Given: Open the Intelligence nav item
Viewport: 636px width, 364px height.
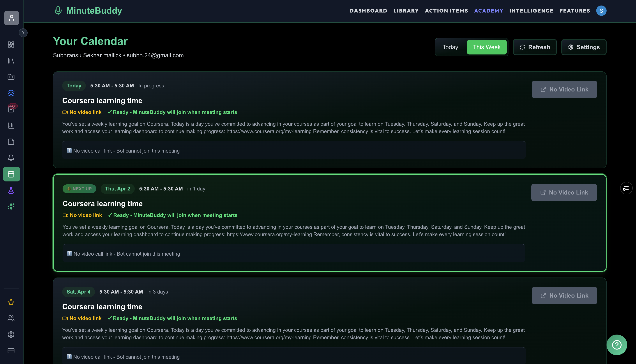Looking at the screenshot, I should (531, 11).
